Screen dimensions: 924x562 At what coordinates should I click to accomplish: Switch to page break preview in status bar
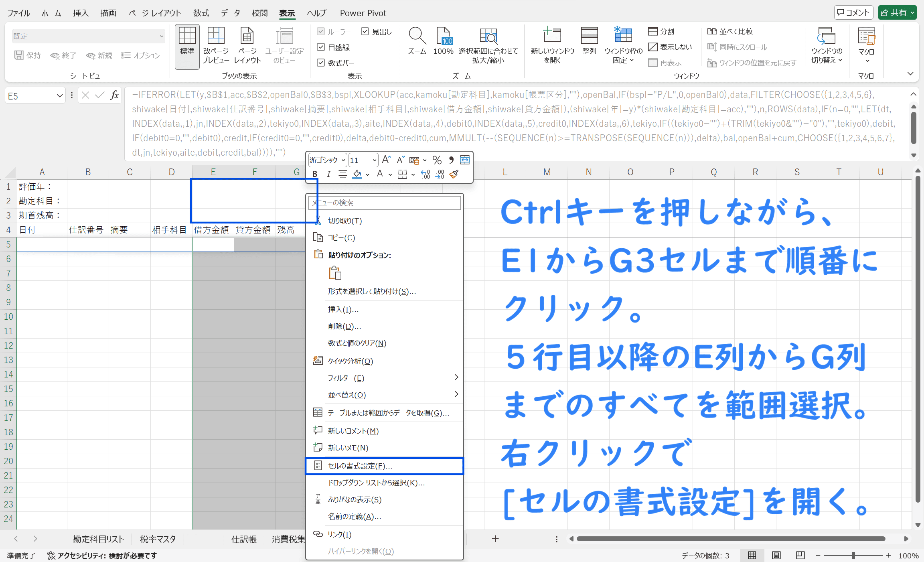[800, 555]
